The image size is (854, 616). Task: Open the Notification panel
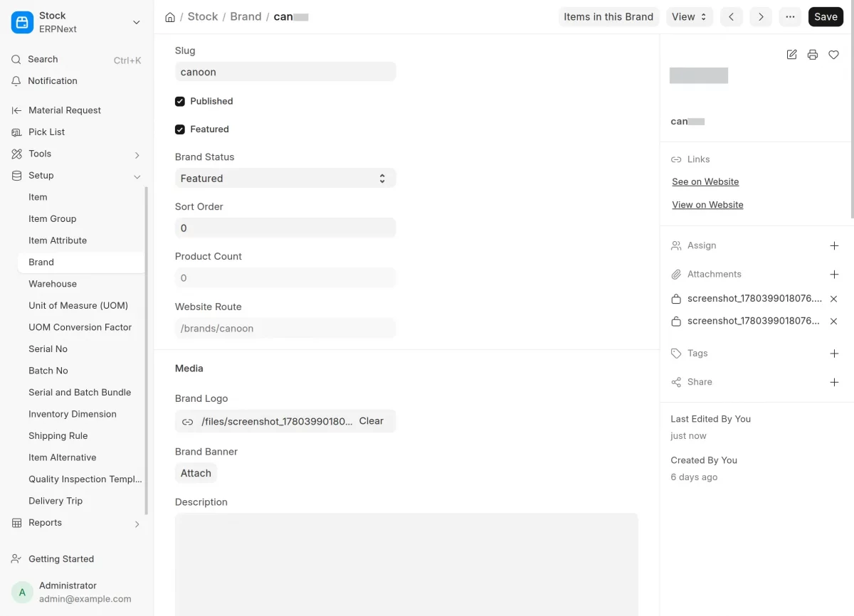click(x=76, y=81)
